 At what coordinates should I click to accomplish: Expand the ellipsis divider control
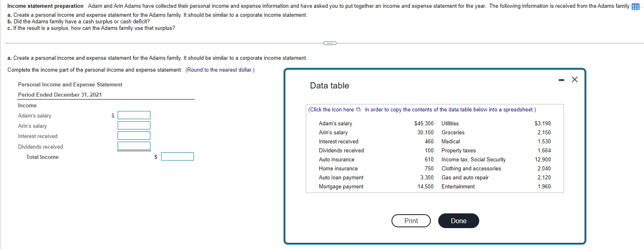329,43
